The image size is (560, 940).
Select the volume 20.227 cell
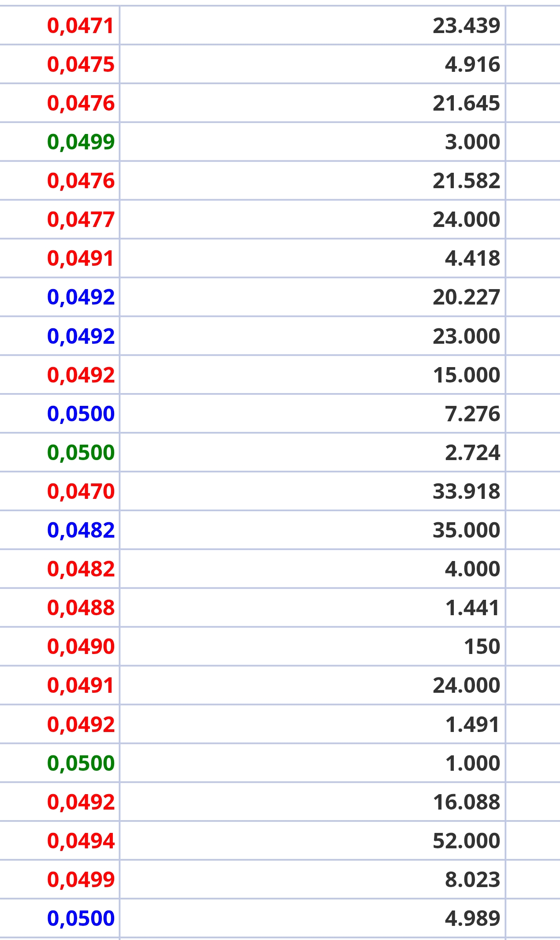tap(312, 297)
